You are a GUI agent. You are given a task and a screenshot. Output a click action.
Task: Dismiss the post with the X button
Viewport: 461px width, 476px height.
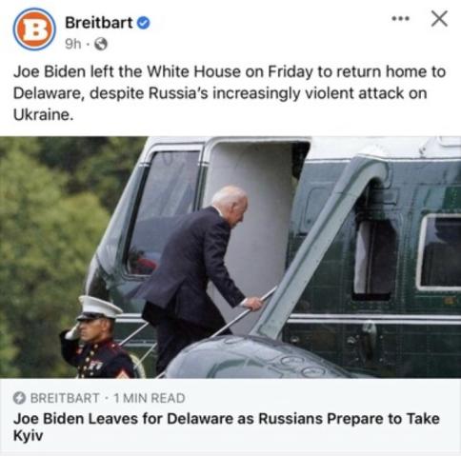tap(439, 18)
